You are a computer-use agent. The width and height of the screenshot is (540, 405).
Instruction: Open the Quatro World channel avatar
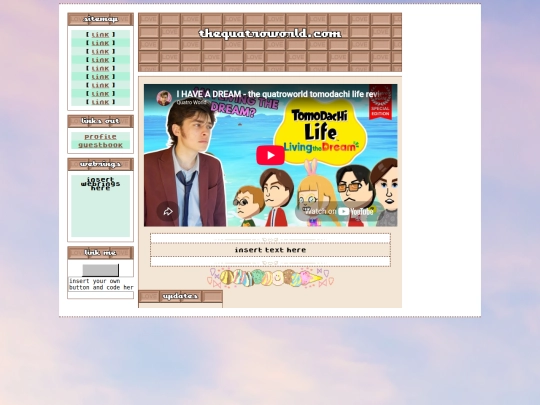[164, 98]
